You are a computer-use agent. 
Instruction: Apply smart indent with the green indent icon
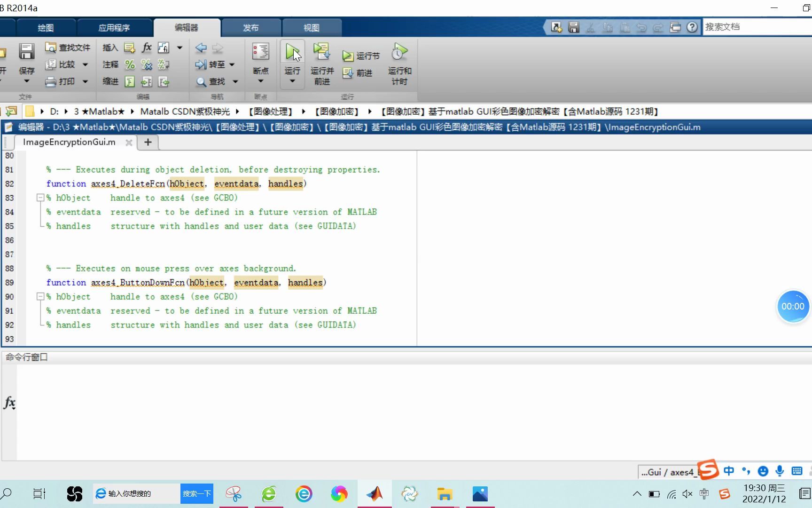click(x=129, y=81)
